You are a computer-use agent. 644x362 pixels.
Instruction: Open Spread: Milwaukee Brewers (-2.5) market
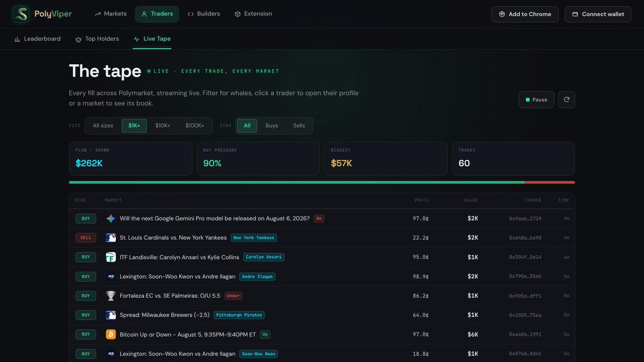point(165,315)
